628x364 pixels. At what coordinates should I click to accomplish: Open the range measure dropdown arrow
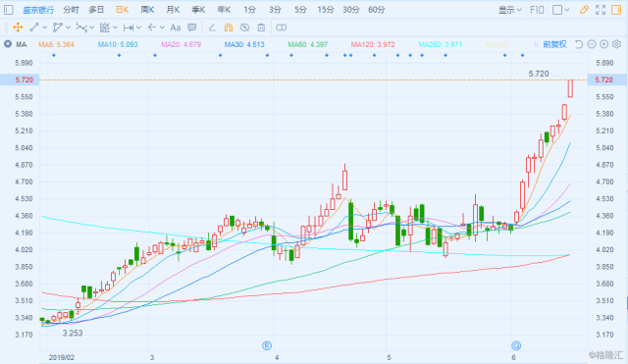click(x=139, y=27)
